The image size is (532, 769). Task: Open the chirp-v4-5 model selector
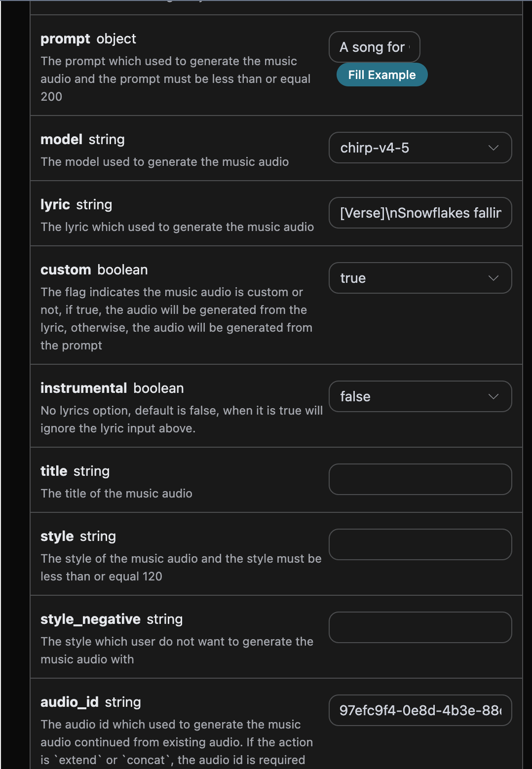tap(419, 148)
